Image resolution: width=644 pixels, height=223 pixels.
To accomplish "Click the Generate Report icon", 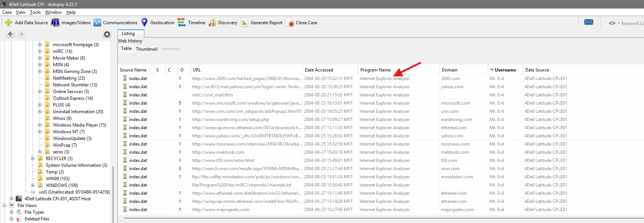I will (x=244, y=23).
